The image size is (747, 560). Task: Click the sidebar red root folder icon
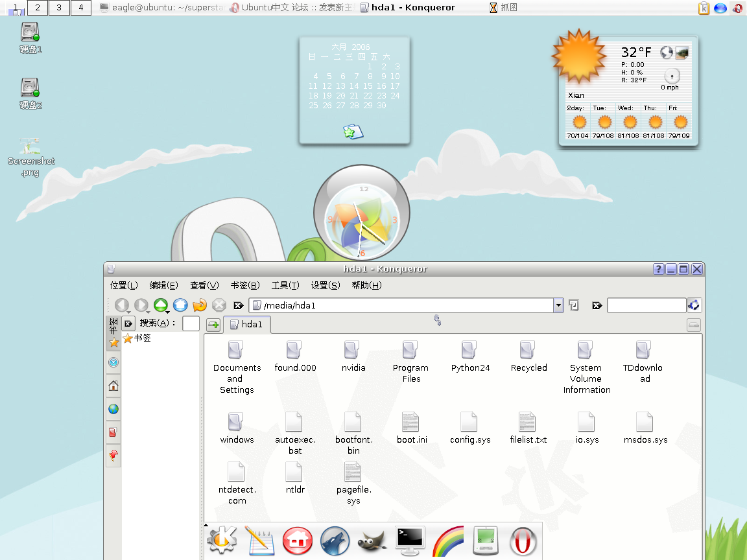113,432
